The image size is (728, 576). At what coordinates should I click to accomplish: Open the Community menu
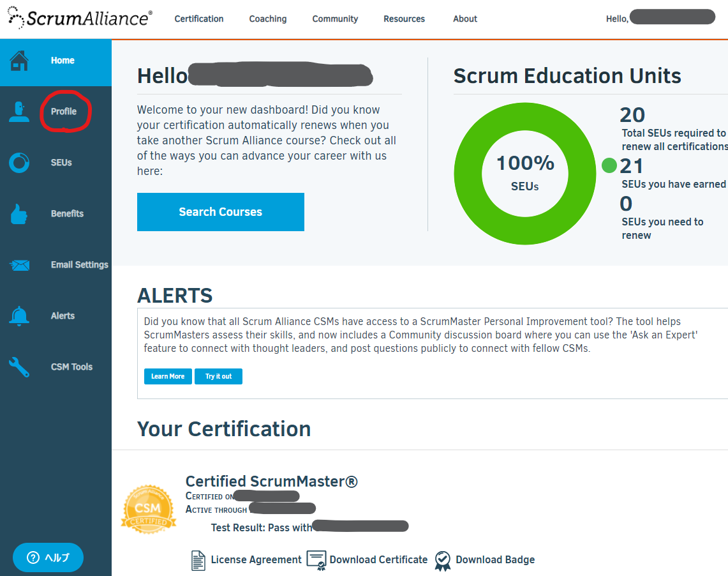coord(335,19)
